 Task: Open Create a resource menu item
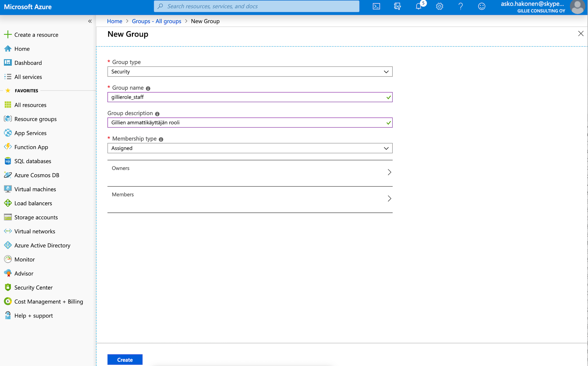click(x=36, y=35)
